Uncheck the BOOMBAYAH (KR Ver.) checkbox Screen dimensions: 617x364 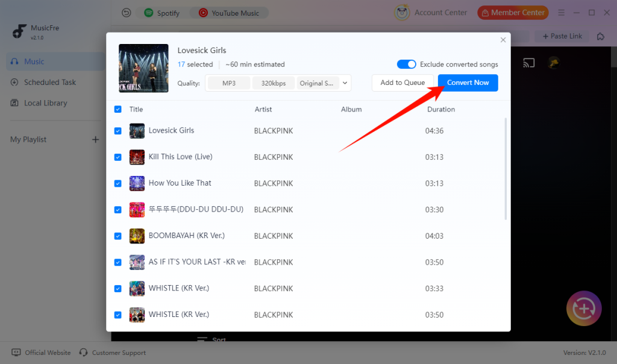[x=117, y=236]
